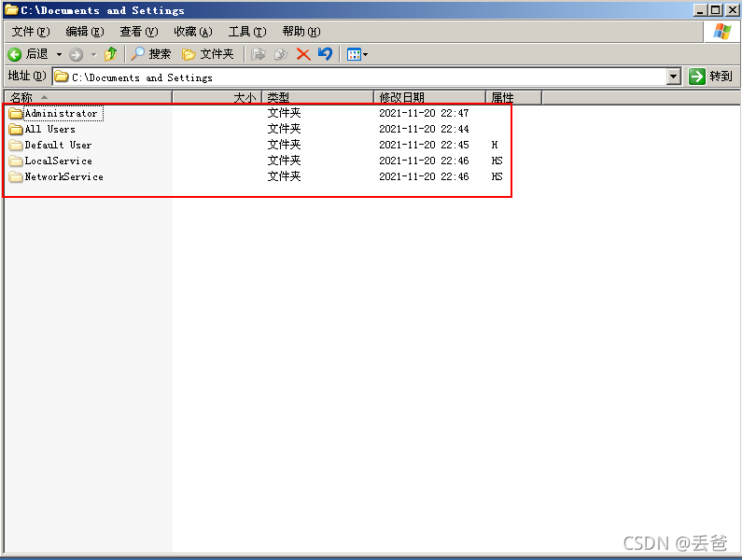
Task: Open the Search (搜索) pane
Action: pyautogui.click(x=150, y=54)
